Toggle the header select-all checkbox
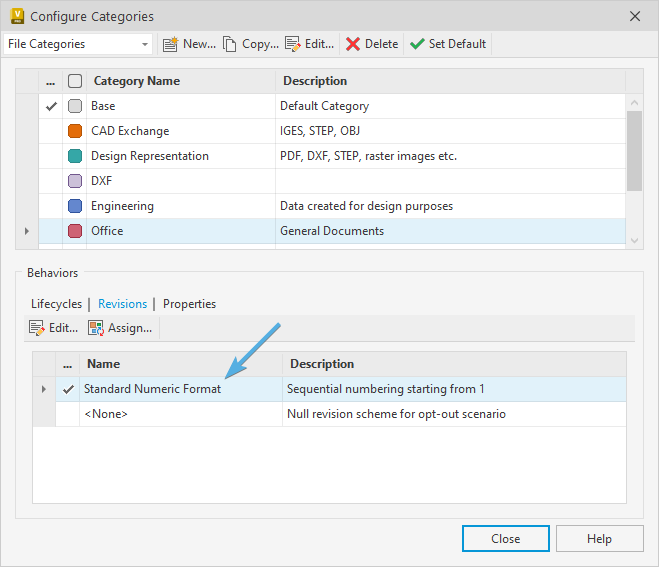659x567 pixels. click(75, 81)
